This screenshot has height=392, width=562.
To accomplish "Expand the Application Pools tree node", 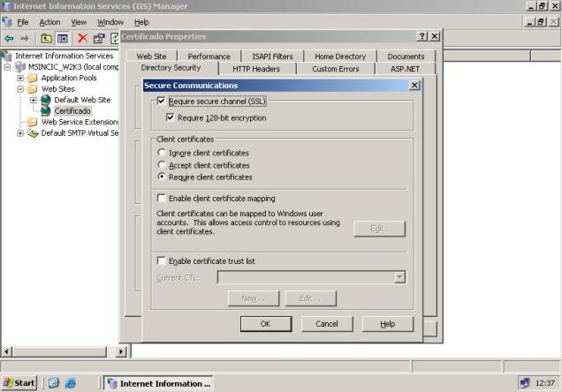I will click(21, 78).
